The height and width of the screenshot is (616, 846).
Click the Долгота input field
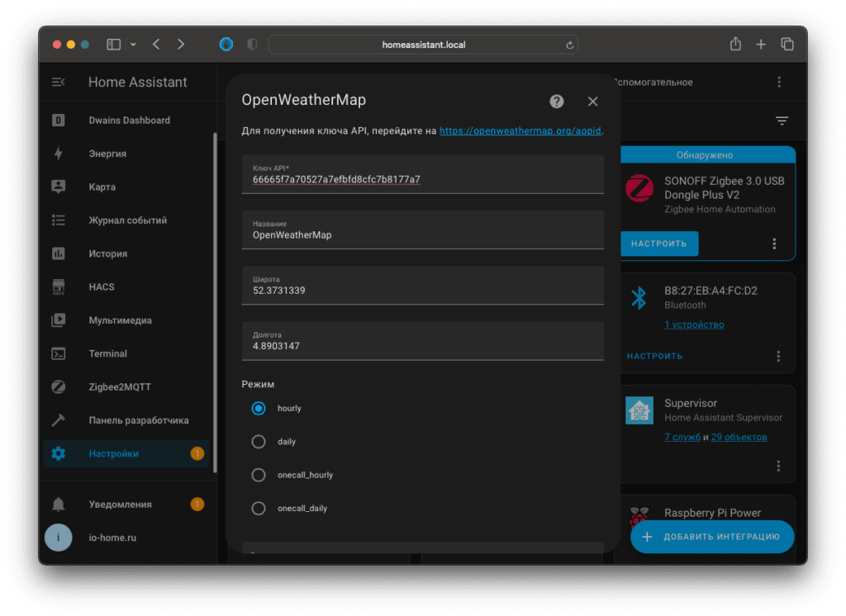423,341
